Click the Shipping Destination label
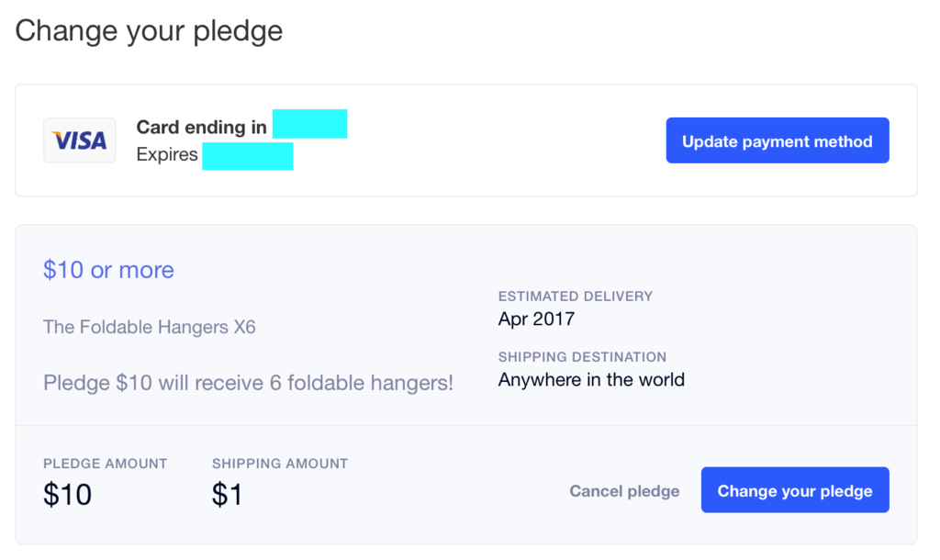 pos(582,357)
